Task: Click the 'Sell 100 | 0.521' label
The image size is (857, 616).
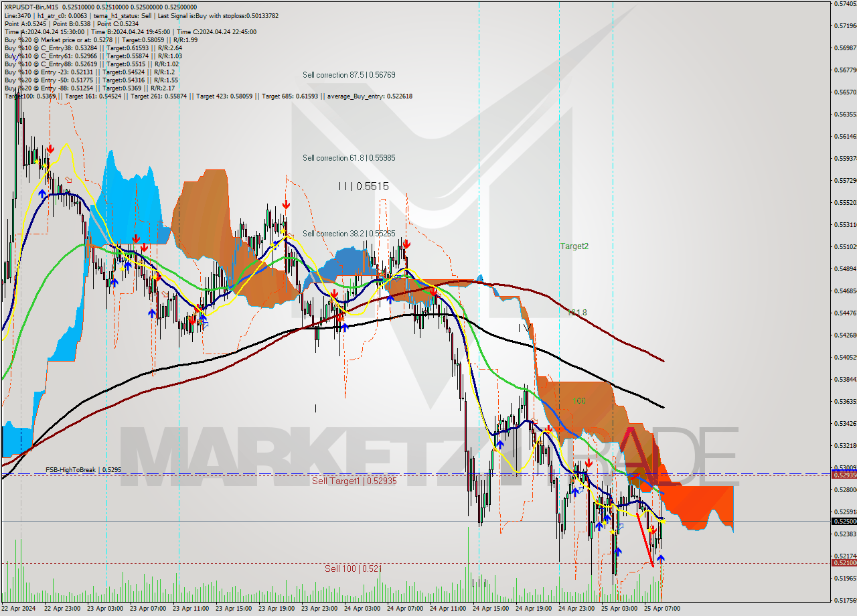Action: click(x=354, y=568)
